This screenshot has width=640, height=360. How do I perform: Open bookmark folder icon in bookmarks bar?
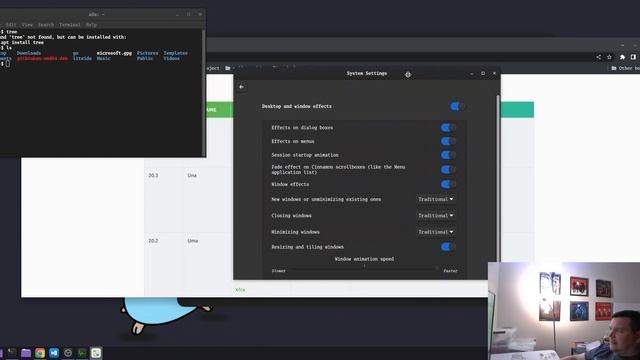228,68
